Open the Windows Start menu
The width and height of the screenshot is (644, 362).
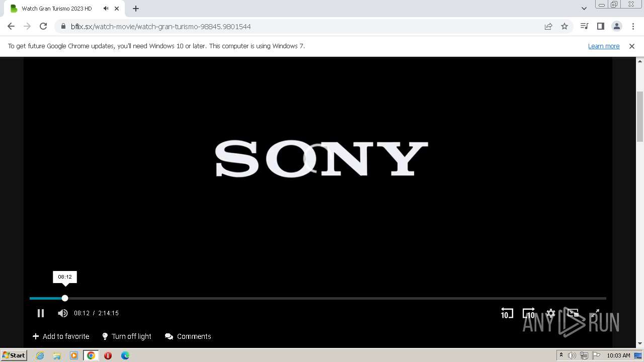(14, 355)
